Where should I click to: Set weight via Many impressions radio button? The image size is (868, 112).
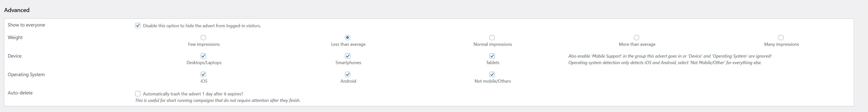[781, 37]
